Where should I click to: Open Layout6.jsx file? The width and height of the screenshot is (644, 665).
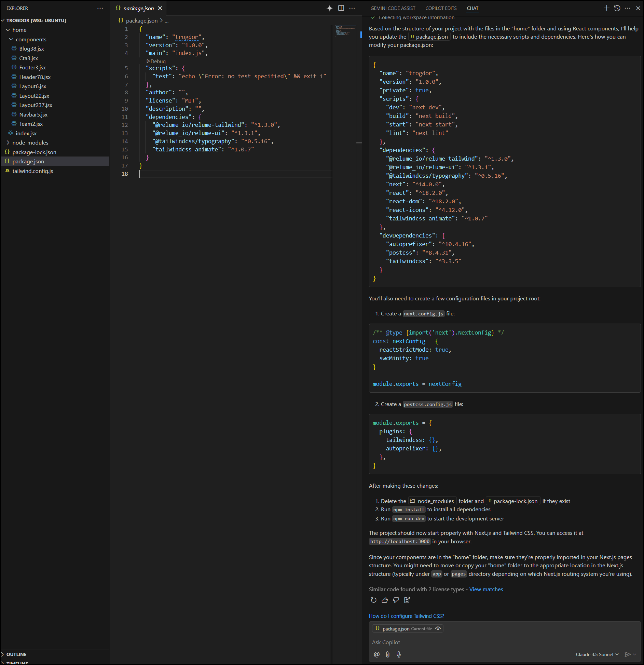(33, 86)
